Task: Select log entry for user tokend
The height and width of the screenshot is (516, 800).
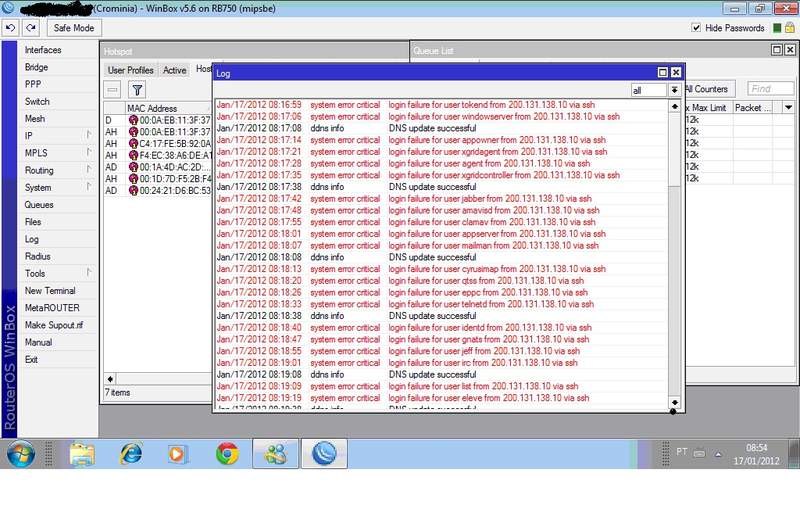Action: (441, 105)
